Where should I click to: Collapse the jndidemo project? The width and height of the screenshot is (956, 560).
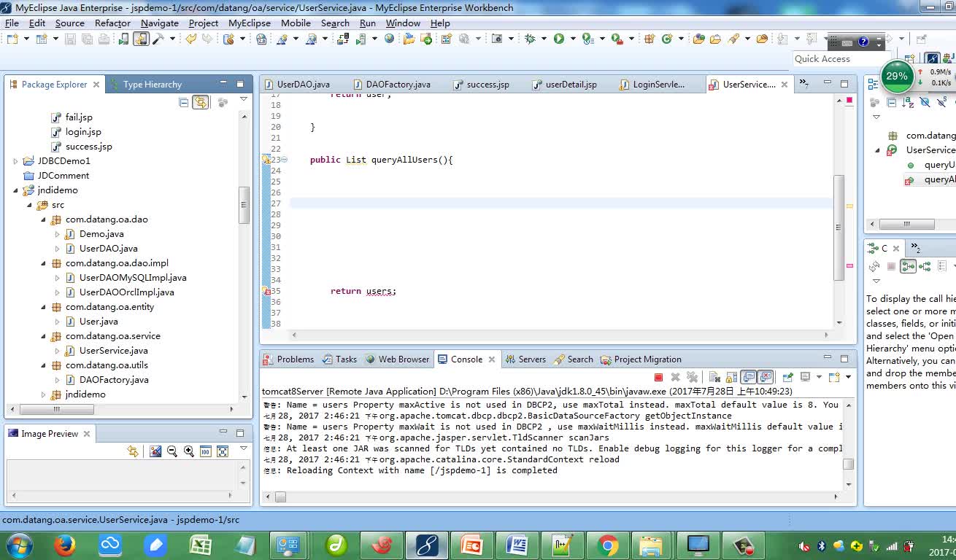15,190
